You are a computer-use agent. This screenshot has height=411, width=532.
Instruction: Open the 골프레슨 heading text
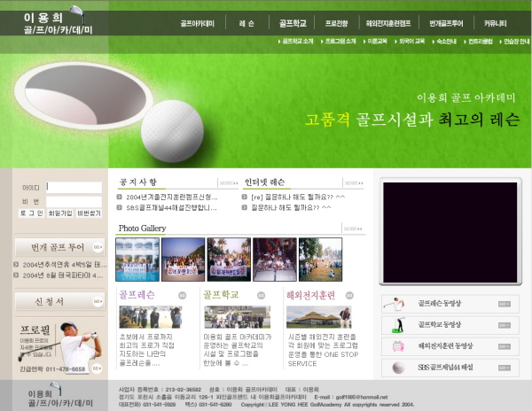click(x=137, y=295)
